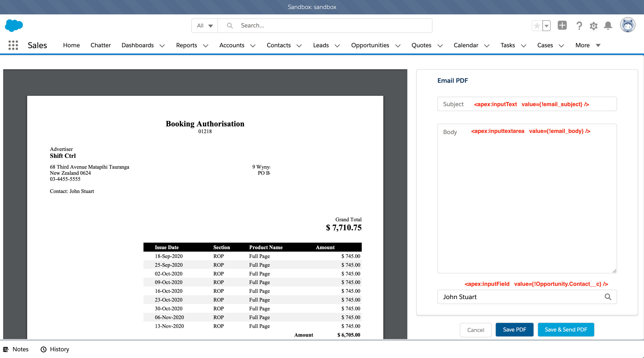Screen dimensions: 644x358
Task: Open the setup gear icon
Action: pos(593,26)
